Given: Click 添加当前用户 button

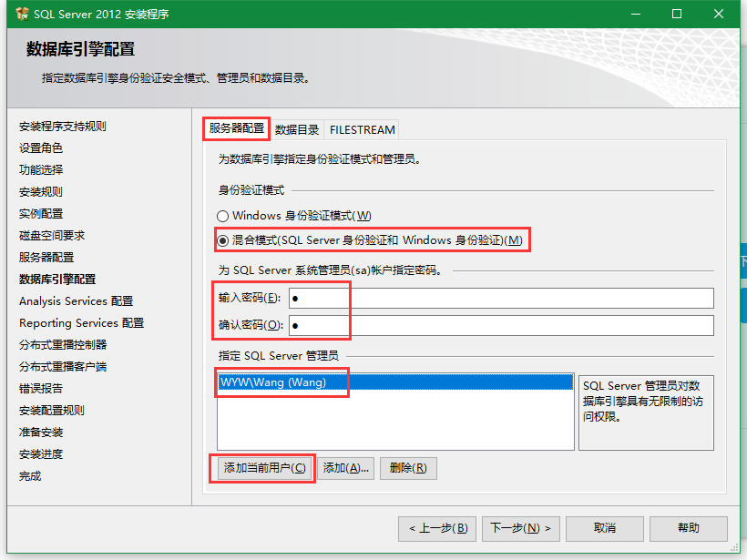Looking at the screenshot, I should 264,468.
